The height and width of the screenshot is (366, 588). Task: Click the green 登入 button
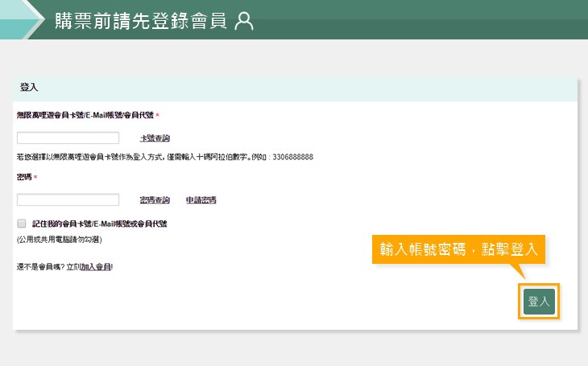(x=539, y=301)
